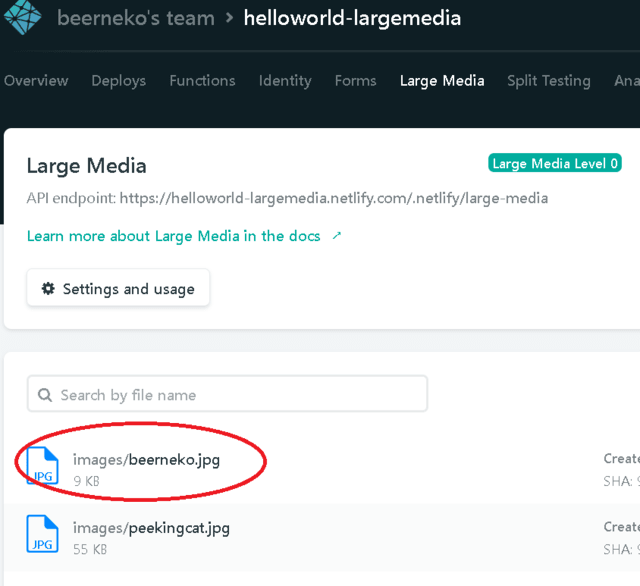Click the Large Media Level 0 badge
Screen dimensions: 640x586
(555, 163)
